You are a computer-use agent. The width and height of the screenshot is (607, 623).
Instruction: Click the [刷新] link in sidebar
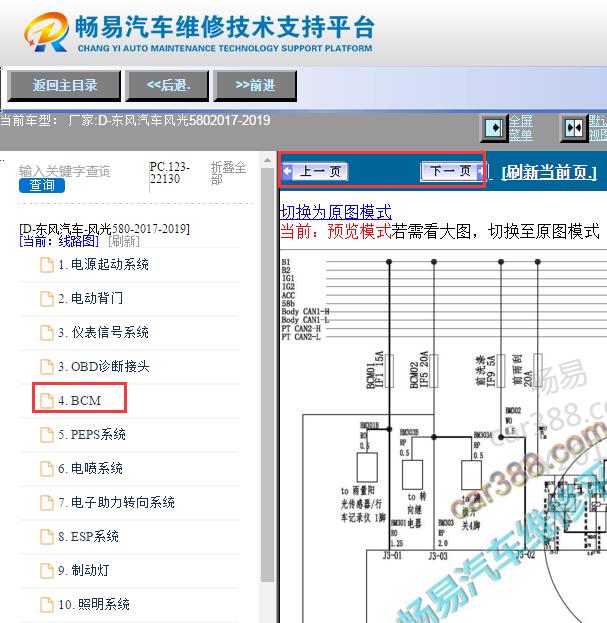coord(124,241)
